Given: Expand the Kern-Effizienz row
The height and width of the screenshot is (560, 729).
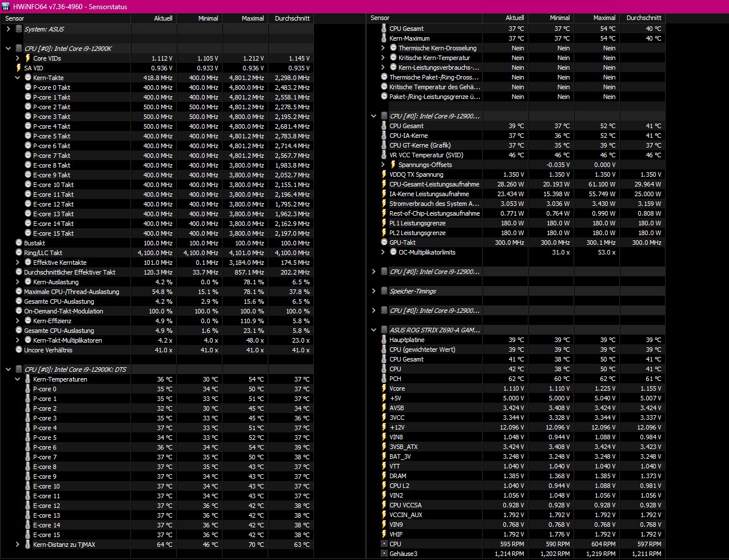Looking at the screenshot, I should 17,321.
